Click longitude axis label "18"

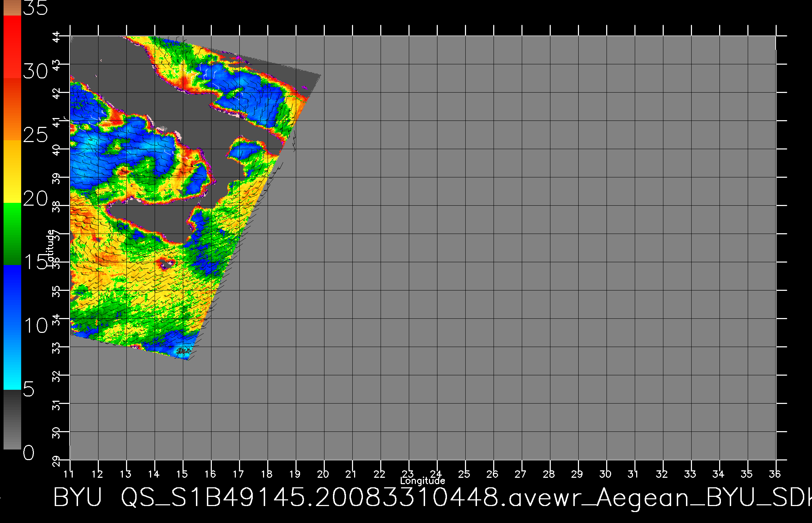(267, 474)
